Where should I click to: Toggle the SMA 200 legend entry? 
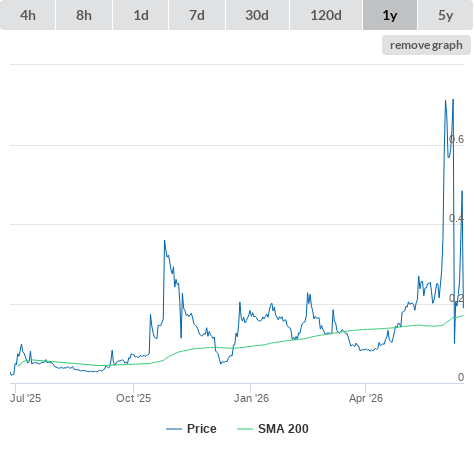click(x=283, y=429)
